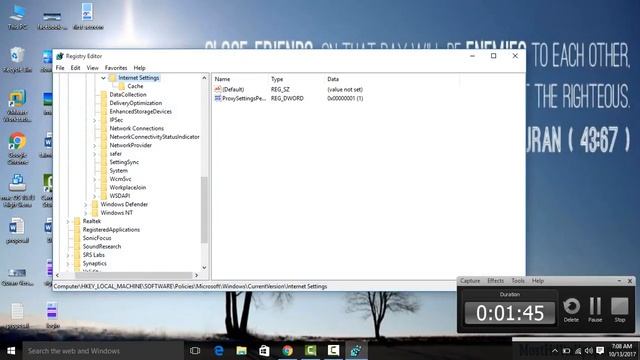Select the DeliveryOptimization key

(136, 103)
